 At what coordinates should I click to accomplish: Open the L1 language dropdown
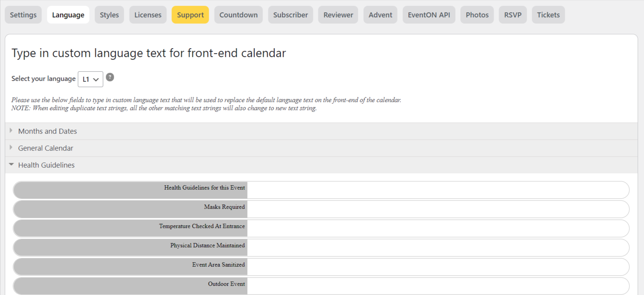point(90,79)
